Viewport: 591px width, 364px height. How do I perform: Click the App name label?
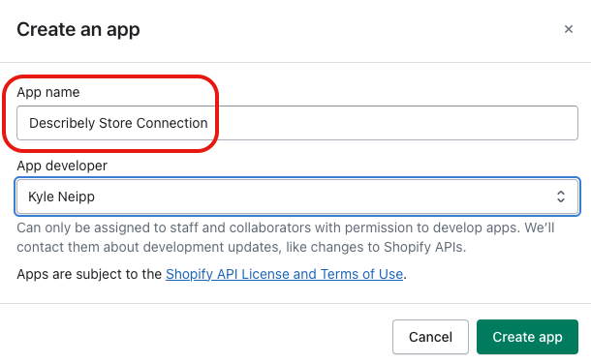[48, 92]
